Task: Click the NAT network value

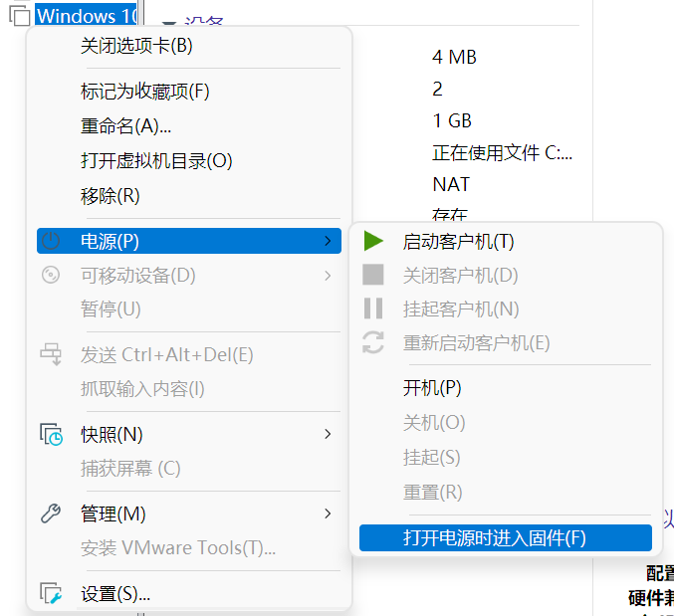Action: coord(451,184)
